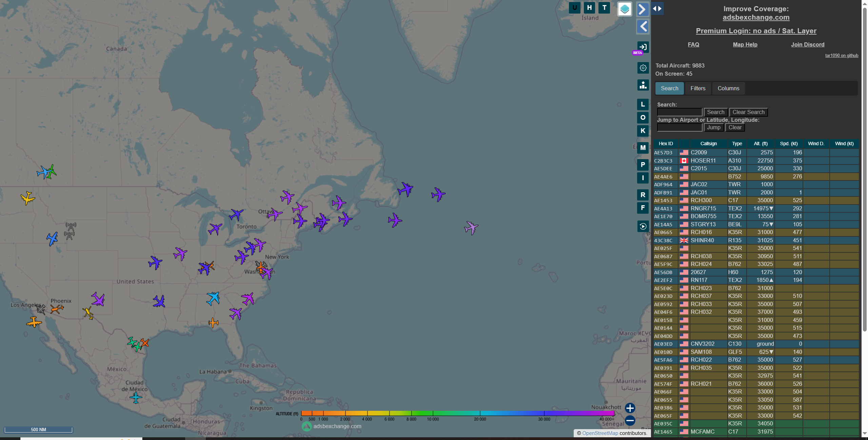Open the OpenStreetMap attribution link
The image size is (868, 440).
(x=600, y=433)
